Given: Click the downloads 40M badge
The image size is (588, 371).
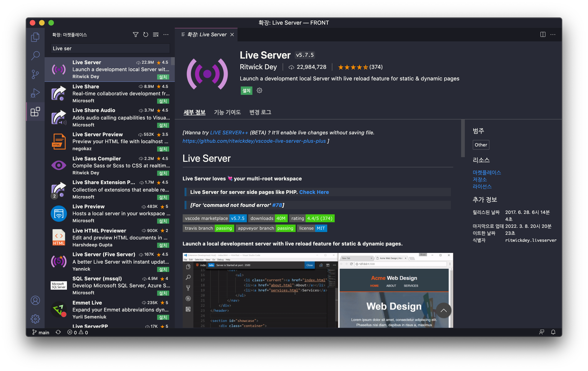Looking at the screenshot, I should (x=268, y=218).
